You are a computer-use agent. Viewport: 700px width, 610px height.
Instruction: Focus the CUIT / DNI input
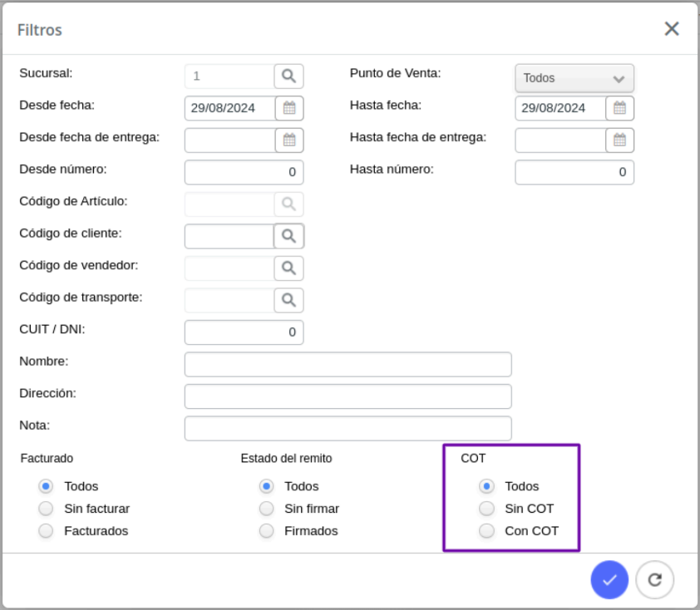(x=244, y=332)
